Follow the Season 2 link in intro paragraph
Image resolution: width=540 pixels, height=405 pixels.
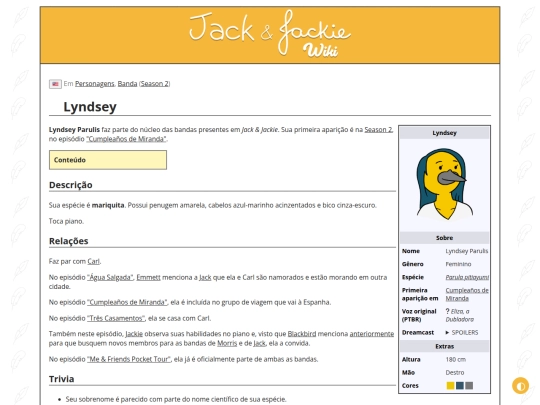point(378,129)
